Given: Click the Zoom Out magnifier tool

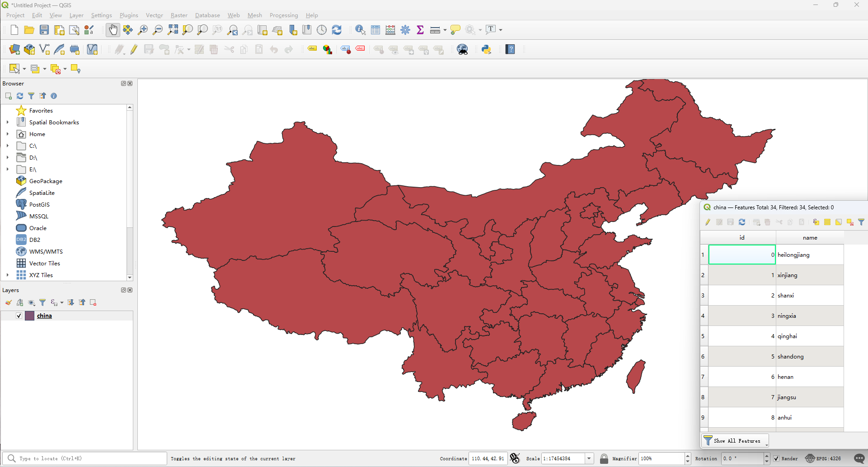Looking at the screenshot, I should click(x=158, y=30).
